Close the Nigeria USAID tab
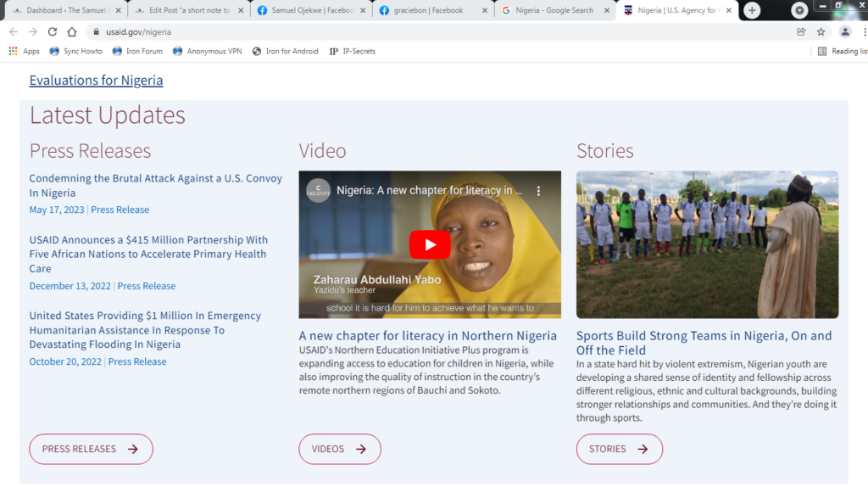This screenshot has height=487, width=868. point(728,10)
